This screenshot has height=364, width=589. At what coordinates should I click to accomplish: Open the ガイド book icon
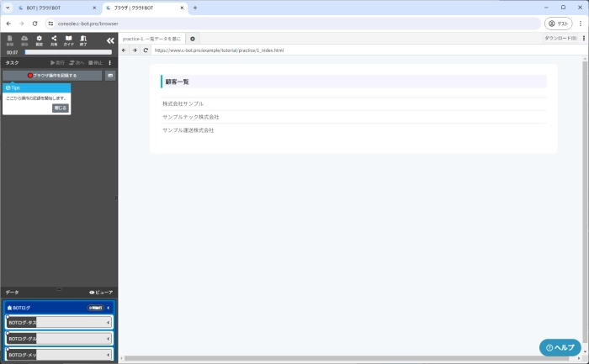[69, 40]
